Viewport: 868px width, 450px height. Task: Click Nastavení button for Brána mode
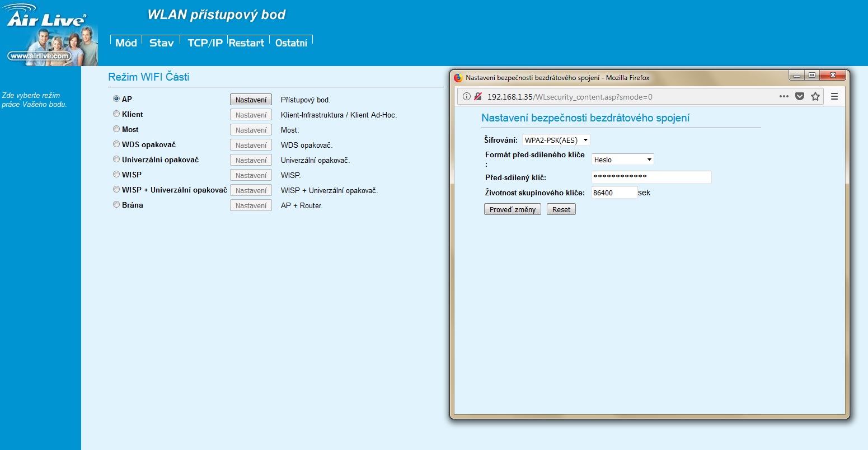point(251,205)
